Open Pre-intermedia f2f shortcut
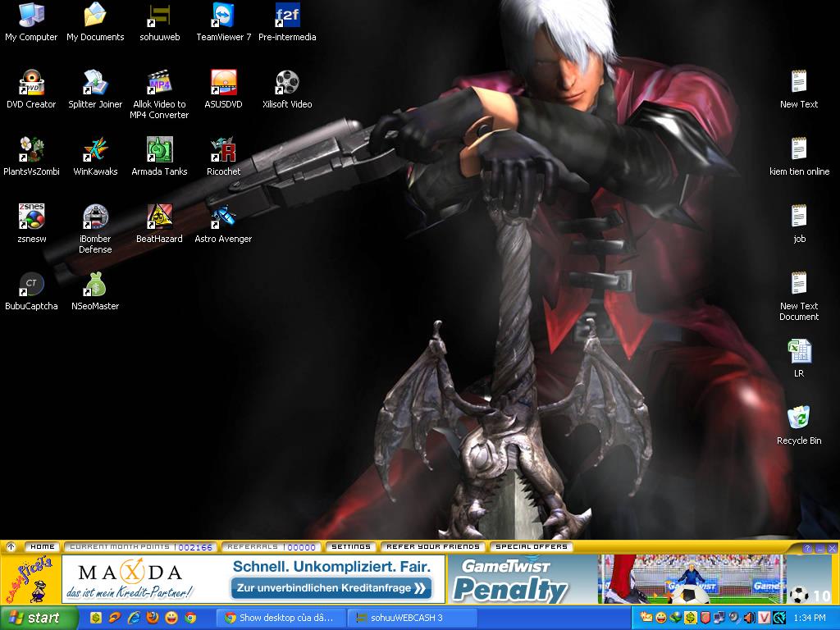The width and height of the screenshot is (840, 630). tap(287, 21)
